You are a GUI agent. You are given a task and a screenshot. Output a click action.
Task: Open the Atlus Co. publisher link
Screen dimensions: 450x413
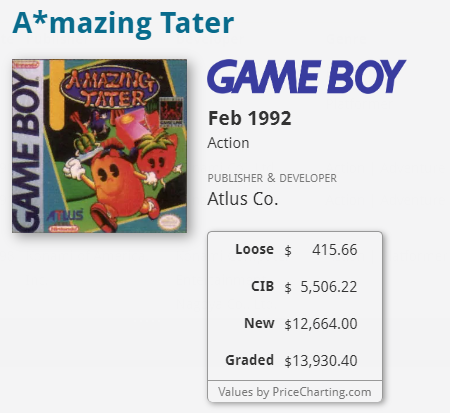(243, 199)
